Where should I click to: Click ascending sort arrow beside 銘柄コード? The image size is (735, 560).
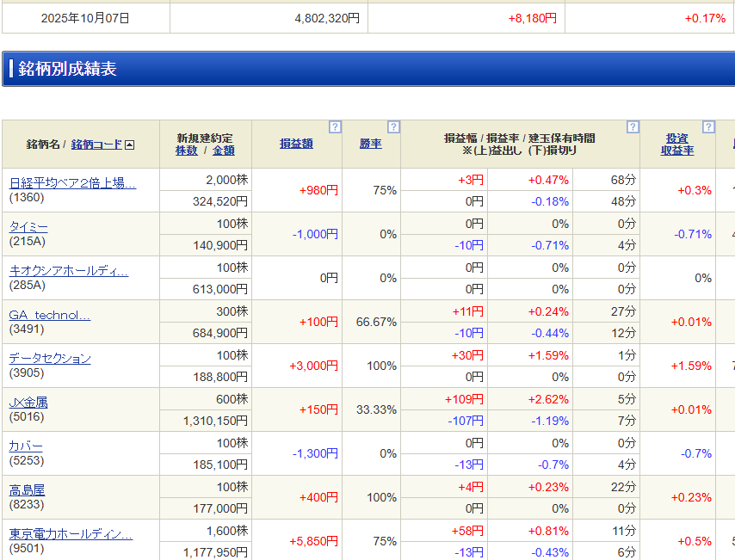click(130, 145)
